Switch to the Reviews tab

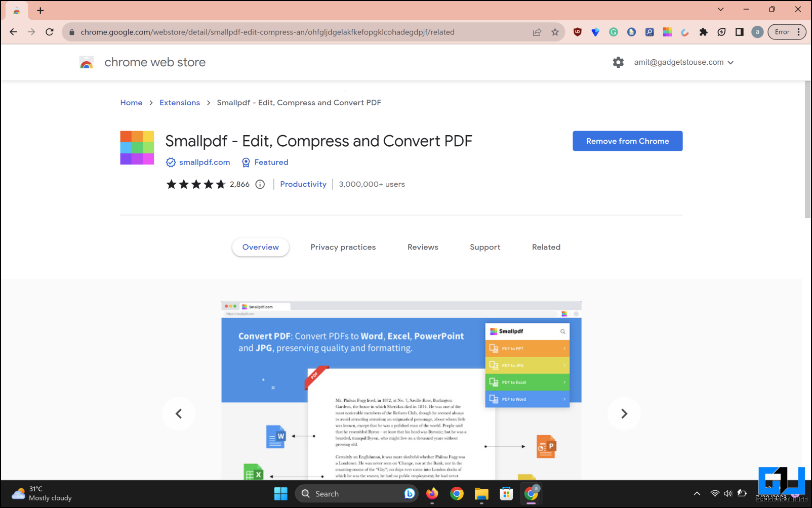[423, 247]
